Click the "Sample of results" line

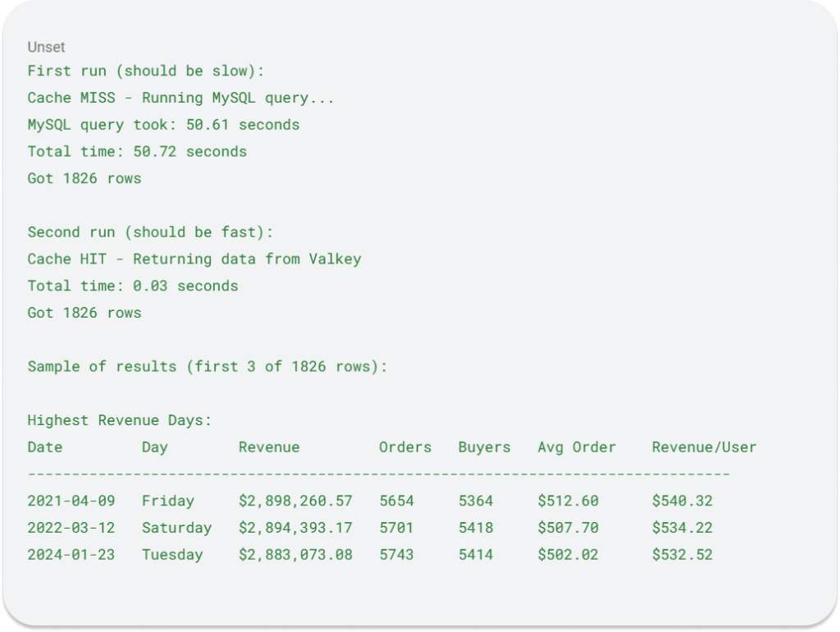[x=208, y=366]
